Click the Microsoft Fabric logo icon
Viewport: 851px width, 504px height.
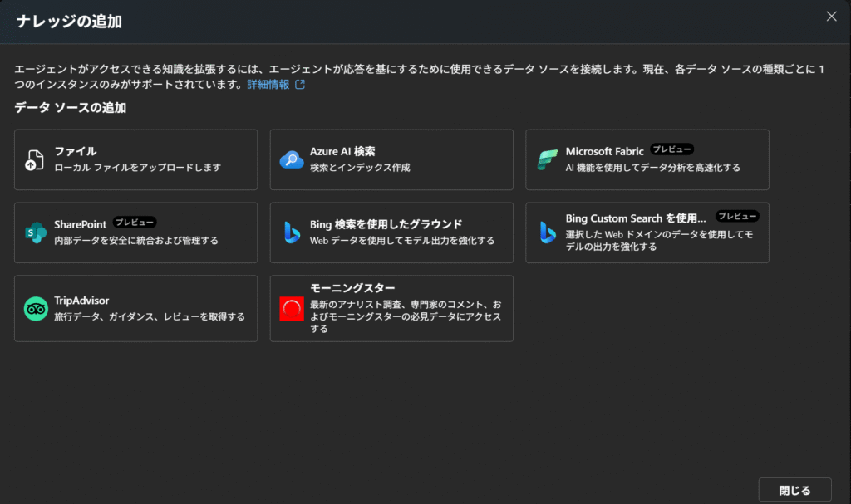tap(547, 160)
